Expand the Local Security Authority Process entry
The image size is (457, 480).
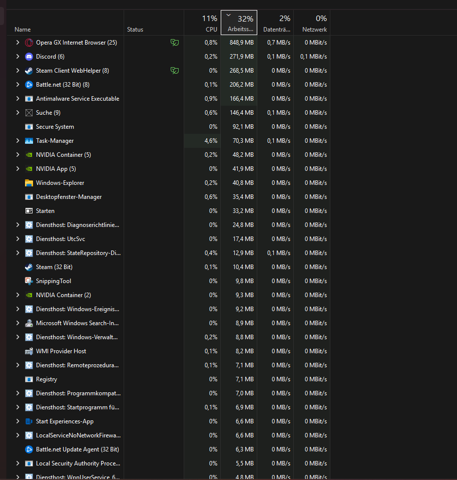(x=18, y=463)
